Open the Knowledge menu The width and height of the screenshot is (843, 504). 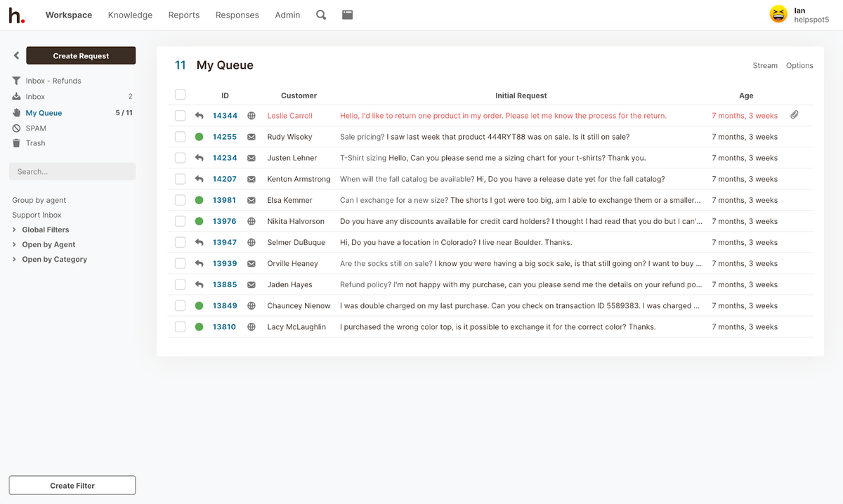point(130,15)
